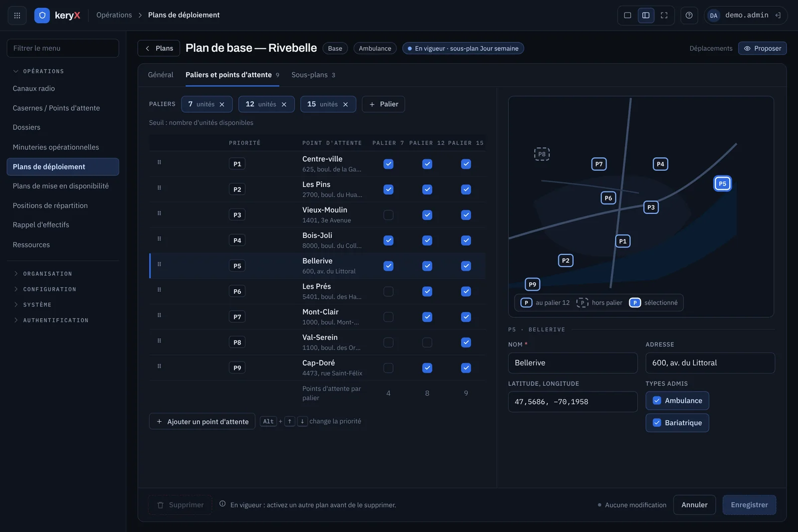Select the single-pane layout icon
Screen dimensions: 798x532
click(627, 15)
